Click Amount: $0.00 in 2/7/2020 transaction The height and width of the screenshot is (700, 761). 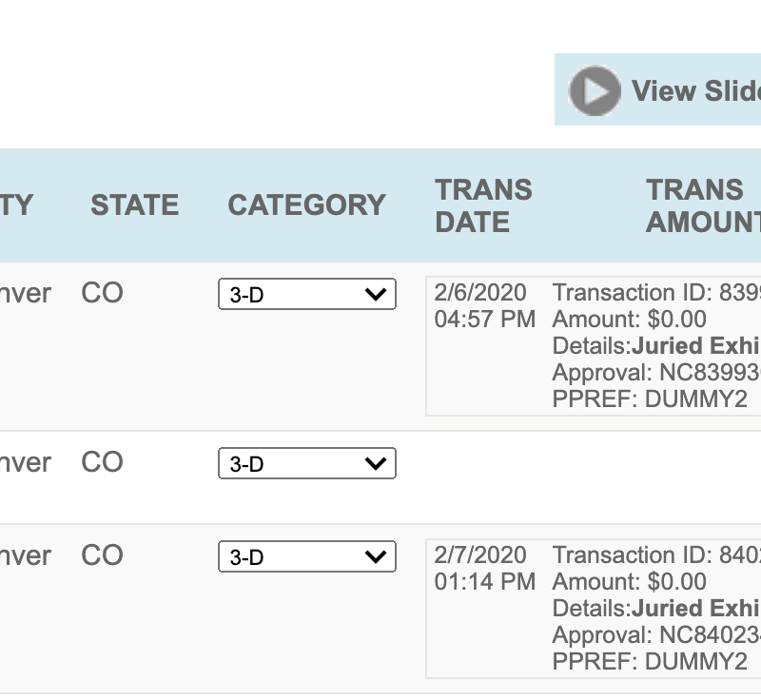(629, 582)
